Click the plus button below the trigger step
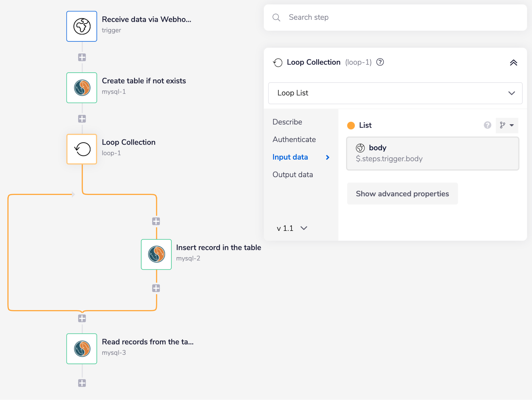 tap(82, 57)
